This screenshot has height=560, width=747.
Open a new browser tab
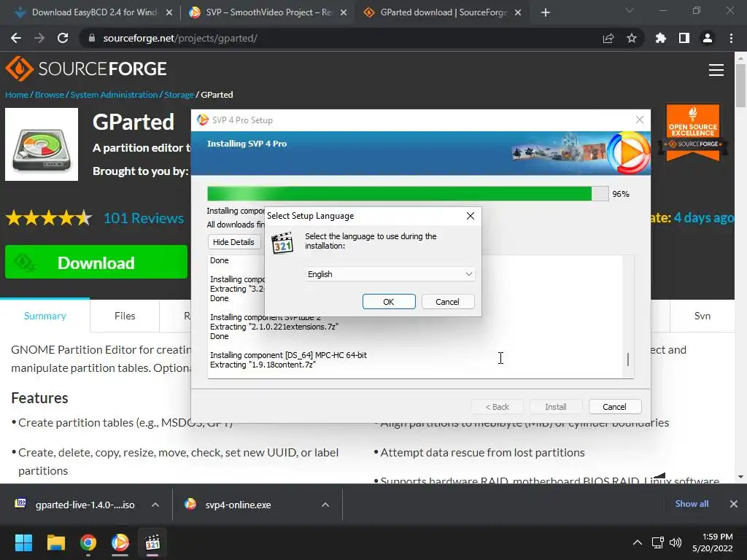coord(546,13)
